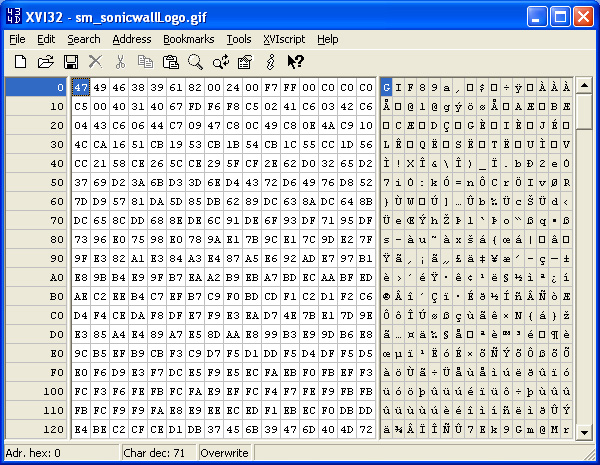Click the scrollbar up arrow
Screen dimensions: 600x465
(586, 86)
